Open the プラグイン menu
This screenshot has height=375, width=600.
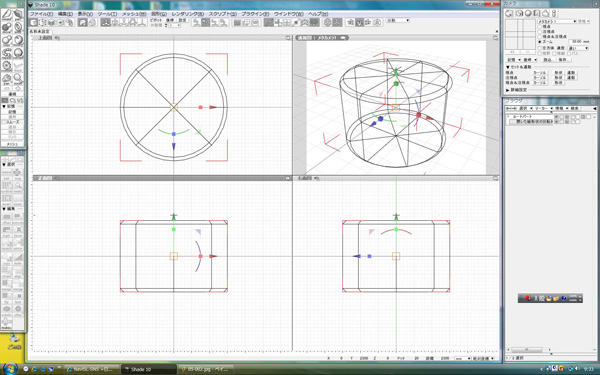(255, 14)
